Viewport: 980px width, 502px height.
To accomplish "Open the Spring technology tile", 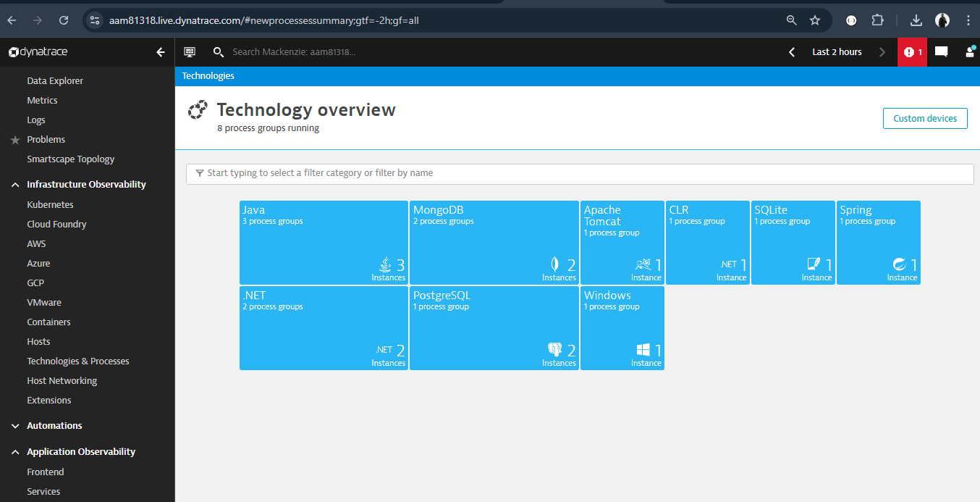I will [879, 243].
